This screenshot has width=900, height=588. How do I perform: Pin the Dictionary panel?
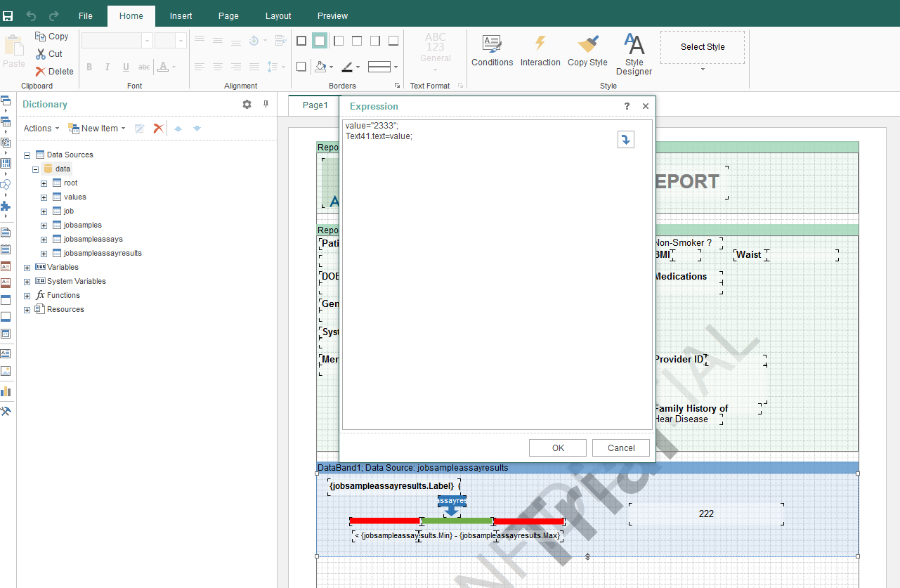pyautogui.click(x=266, y=105)
